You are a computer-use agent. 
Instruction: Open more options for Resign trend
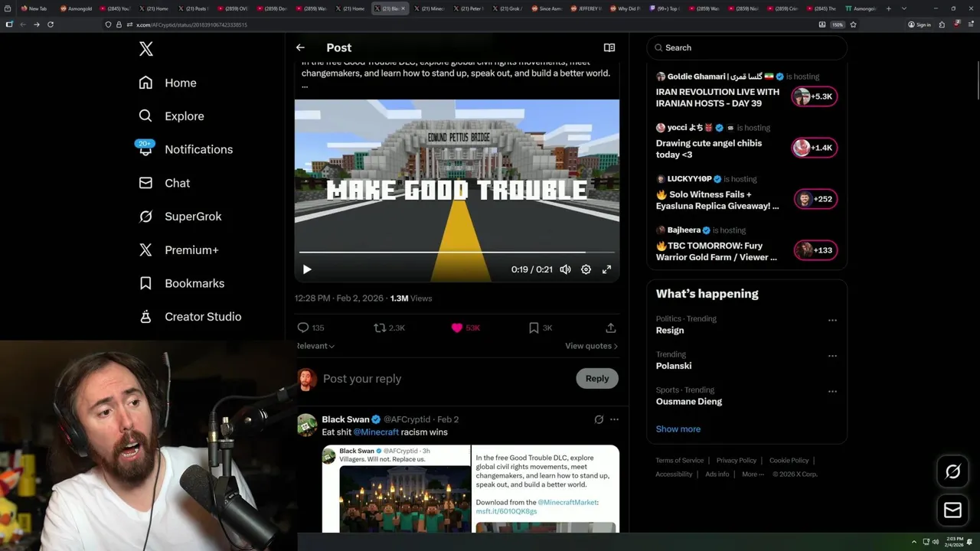[x=832, y=320]
